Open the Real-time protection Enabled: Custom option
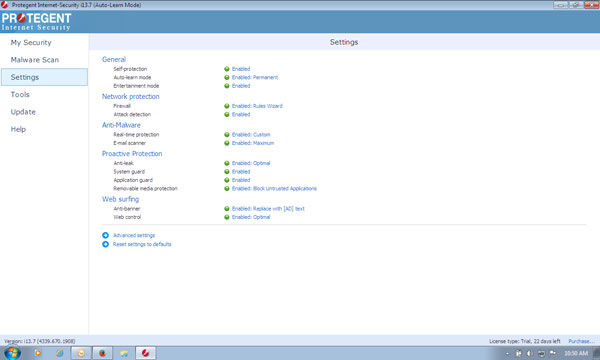 [251, 135]
